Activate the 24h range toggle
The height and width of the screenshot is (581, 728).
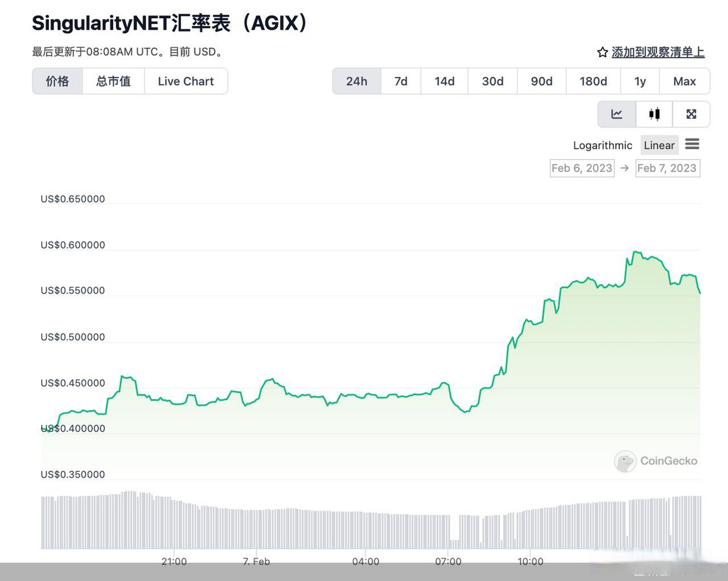(x=357, y=81)
